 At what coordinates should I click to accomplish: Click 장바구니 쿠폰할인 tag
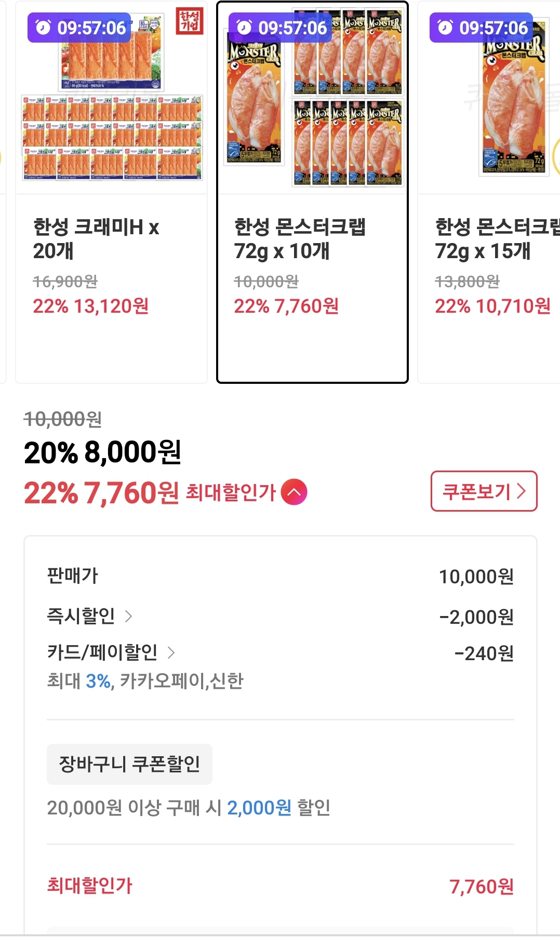(129, 764)
